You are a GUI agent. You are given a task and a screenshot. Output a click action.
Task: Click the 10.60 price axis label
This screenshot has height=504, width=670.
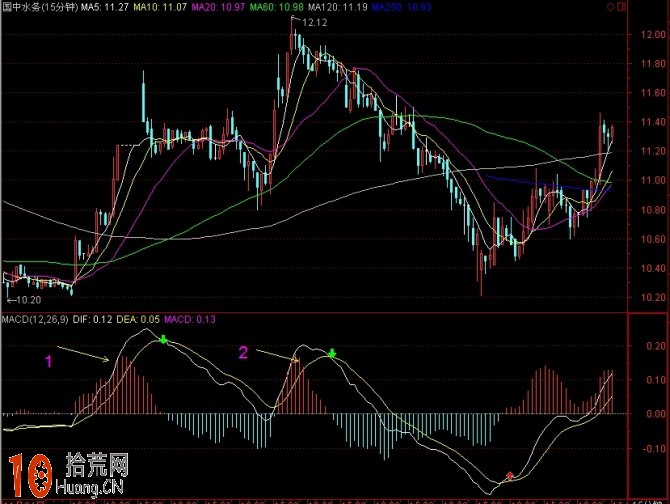point(653,239)
